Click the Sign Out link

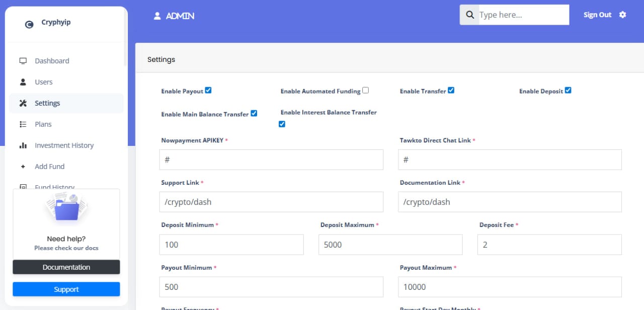(597, 15)
